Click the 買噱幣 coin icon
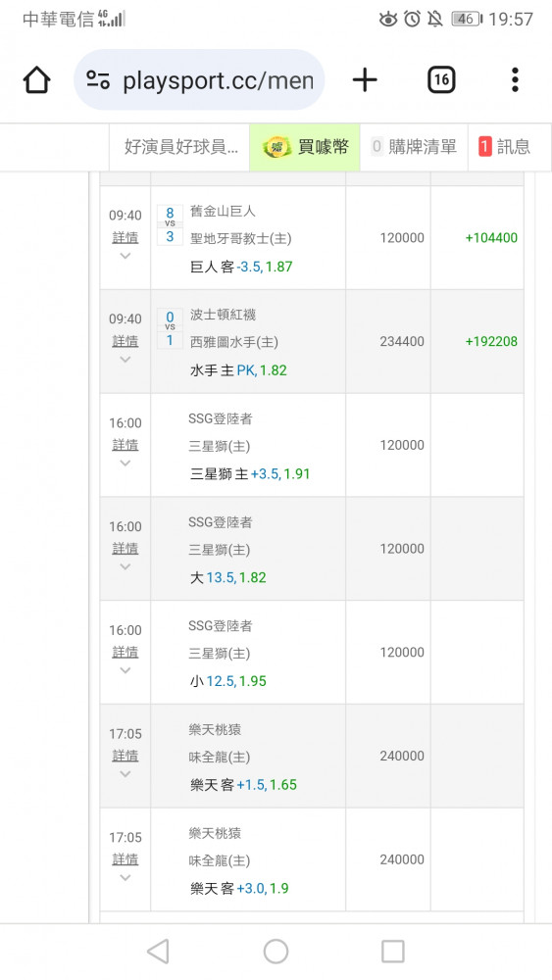This screenshot has height=980, width=552. (276, 148)
